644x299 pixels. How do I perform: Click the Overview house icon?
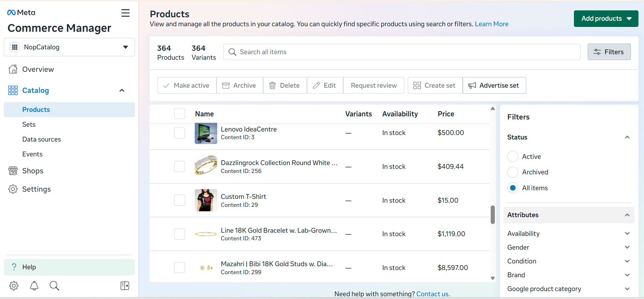point(13,69)
